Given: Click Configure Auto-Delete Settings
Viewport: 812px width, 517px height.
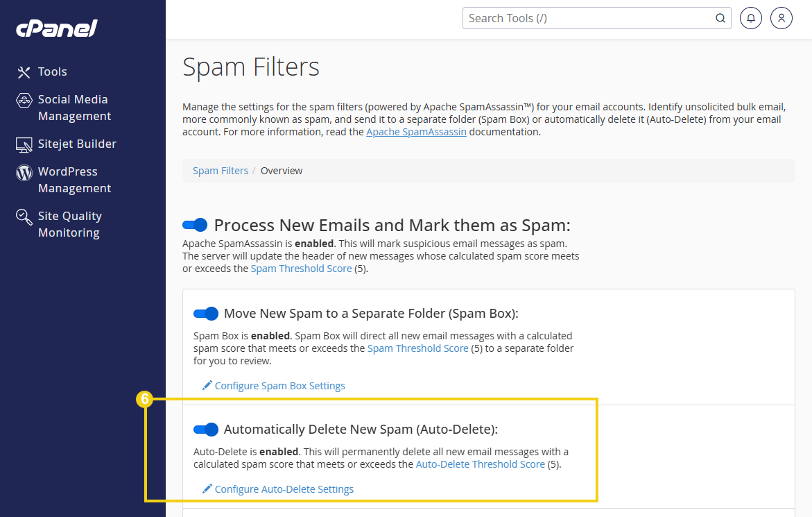Looking at the screenshot, I should tap(284, 489).
